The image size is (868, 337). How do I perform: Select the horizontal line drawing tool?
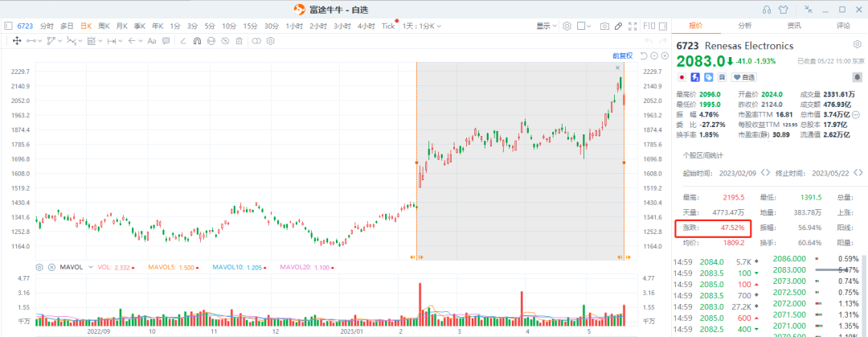[31, 40]
